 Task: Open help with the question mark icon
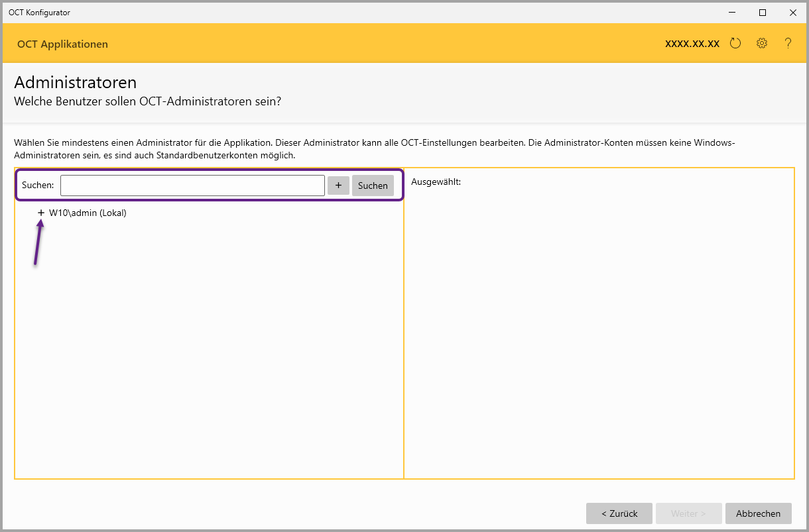click(788, 44)
